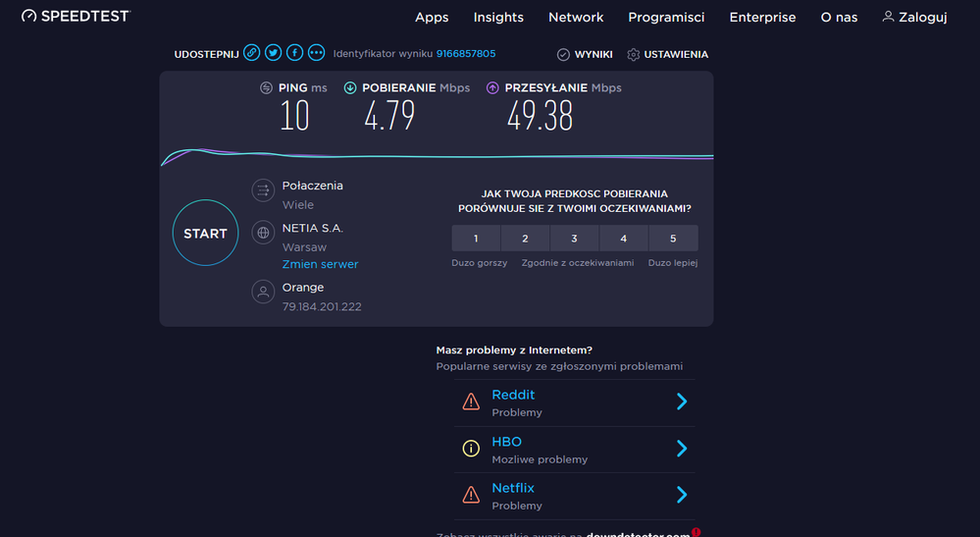Rate download speed as 3
This screenshot has width=980, height=537.
click(575, 239)
